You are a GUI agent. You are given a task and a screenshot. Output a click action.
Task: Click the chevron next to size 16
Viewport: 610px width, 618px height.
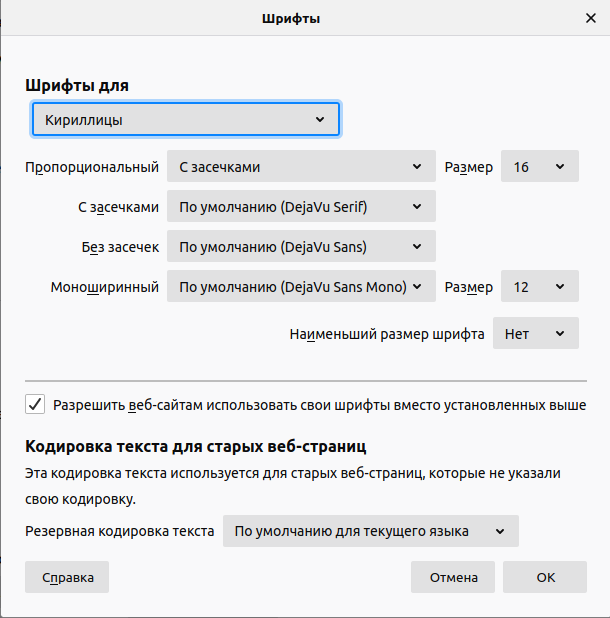click(560, 167)
